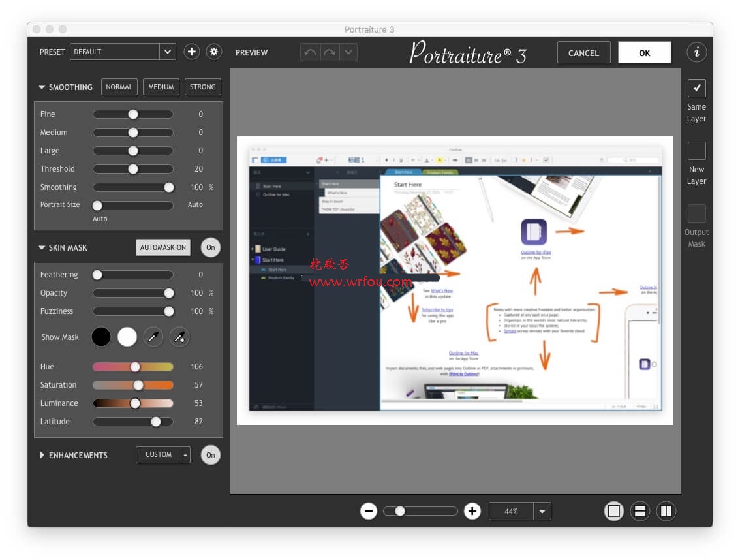Open the DEFAULT preset dropdown
This screenshot has width=740, height=560.
point(123,52)
